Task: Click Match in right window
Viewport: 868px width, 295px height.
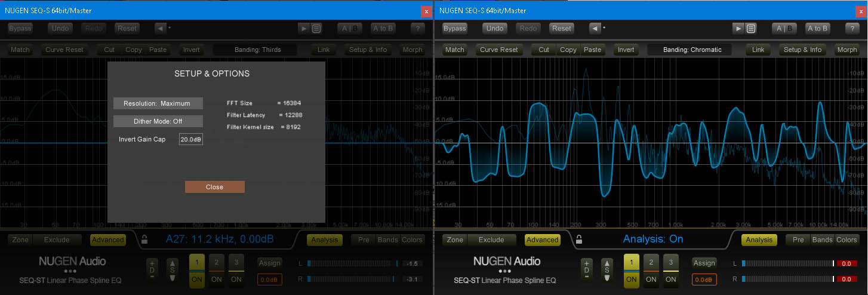Action: (x=455, y=50)
